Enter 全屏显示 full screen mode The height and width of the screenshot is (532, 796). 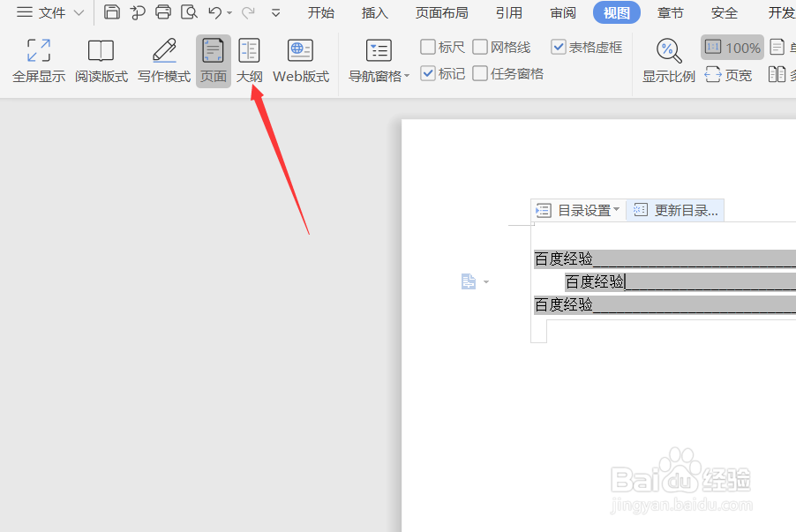click(x=39, y=60)
